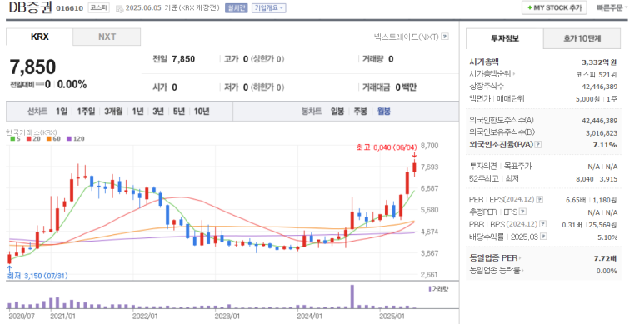
Task: Select the 5년 line chart period
Action: coord(179,112)
